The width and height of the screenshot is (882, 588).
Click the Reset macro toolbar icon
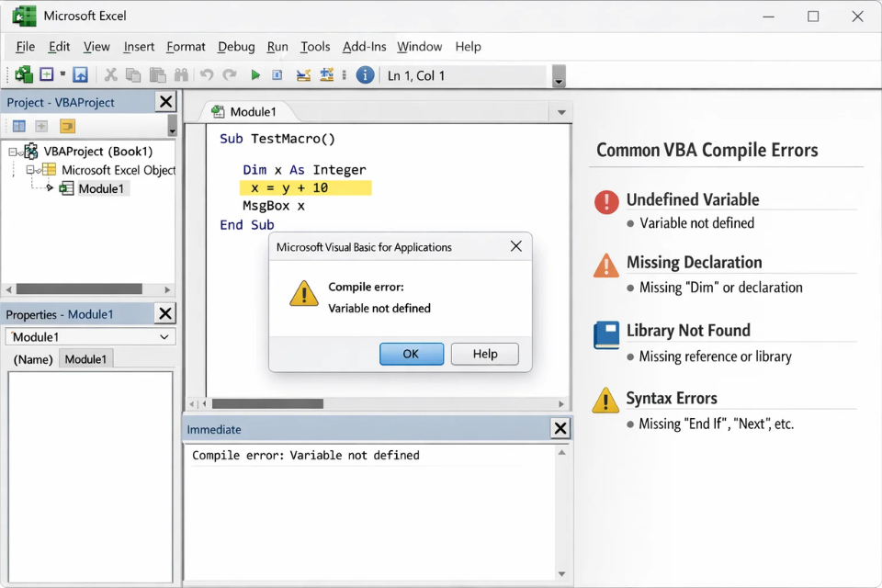(277, 74)
